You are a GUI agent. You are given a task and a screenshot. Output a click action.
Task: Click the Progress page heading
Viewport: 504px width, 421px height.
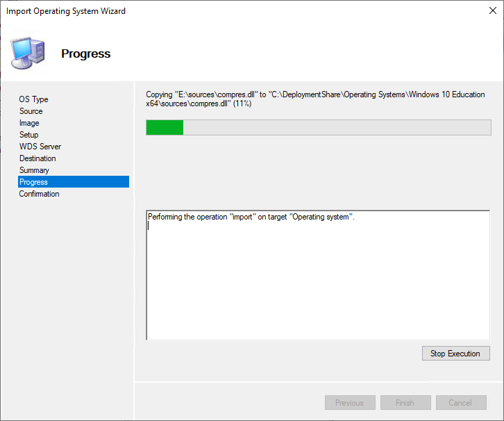pyautogui.click(x=85, y=53)
